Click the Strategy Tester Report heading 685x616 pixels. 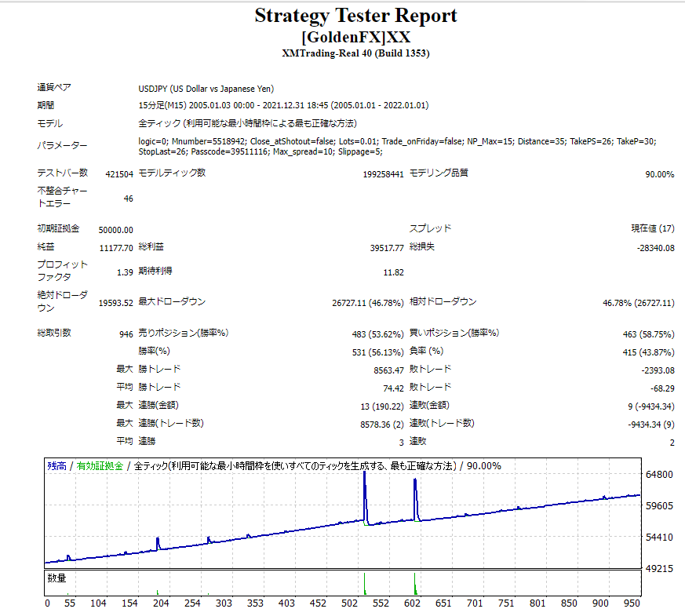[x=355, y=16]
